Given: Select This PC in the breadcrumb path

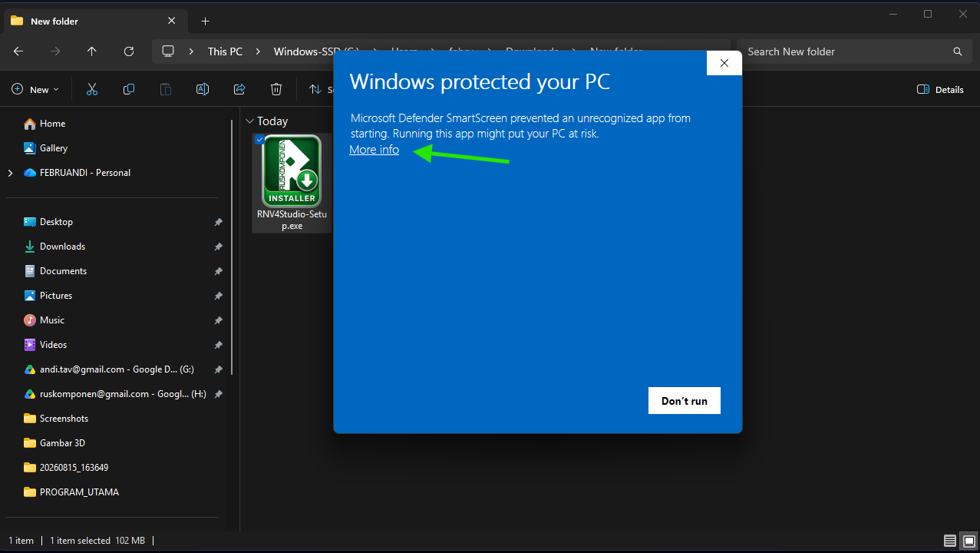Looking at the screenshot, I should (225, 51).
